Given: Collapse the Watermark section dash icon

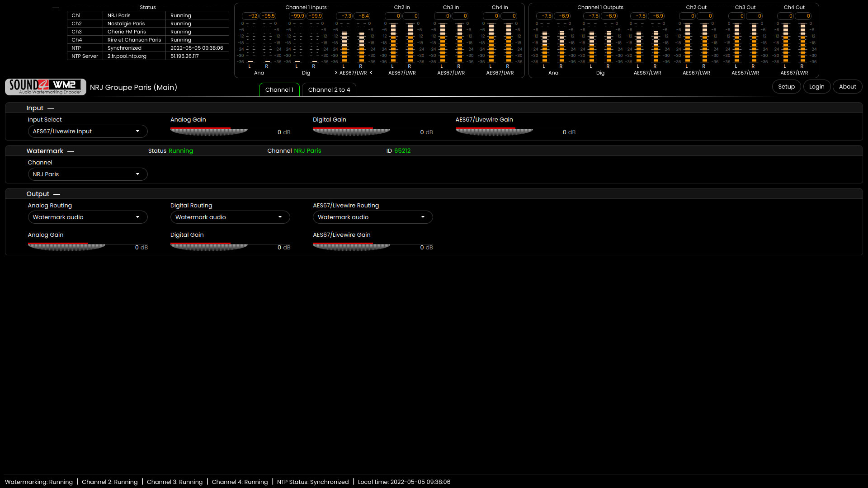Looking at the screenshot, I should click(71, 151).
